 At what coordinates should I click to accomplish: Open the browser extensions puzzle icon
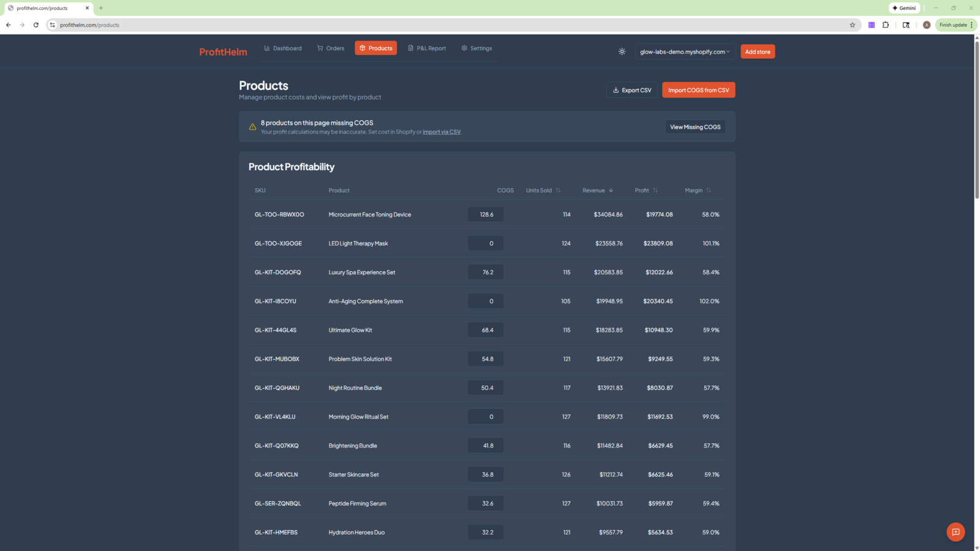tap(886, 25)
